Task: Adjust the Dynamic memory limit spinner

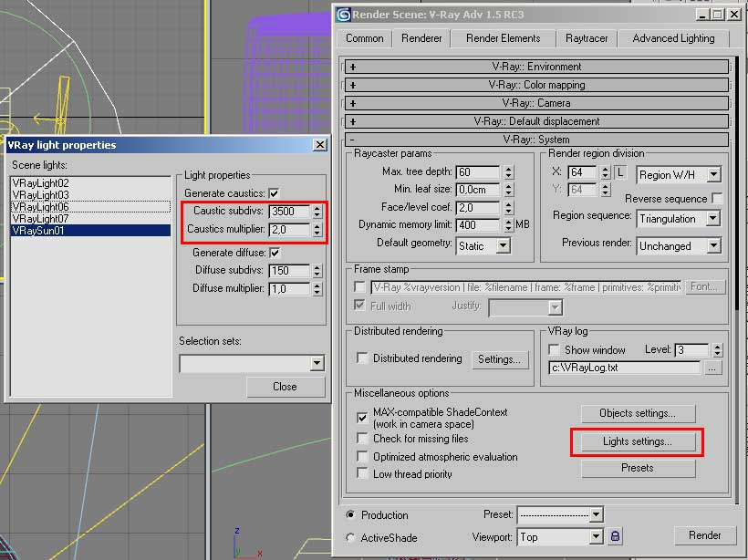Action: click(509, 224)
